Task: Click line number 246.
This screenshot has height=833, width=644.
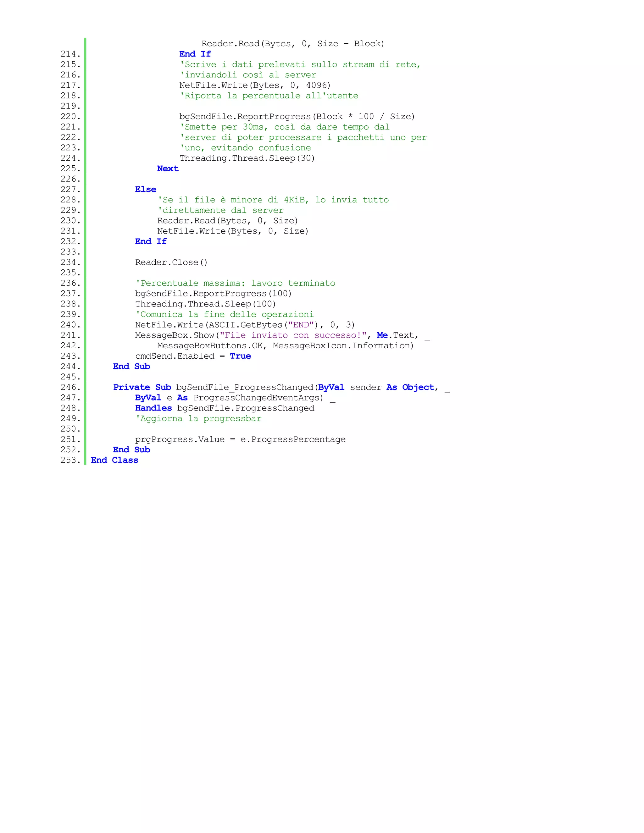Action: [70, 388]
